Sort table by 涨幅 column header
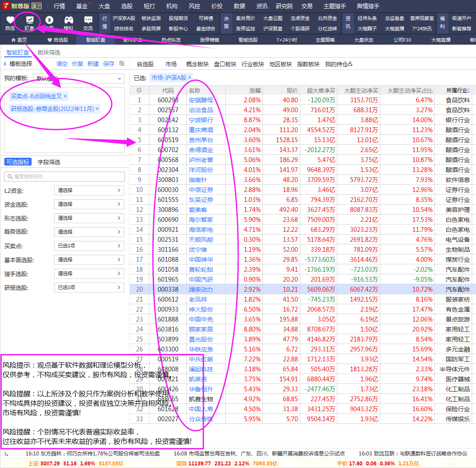Viewport: 476px width, 468px height. pos(255,91)
